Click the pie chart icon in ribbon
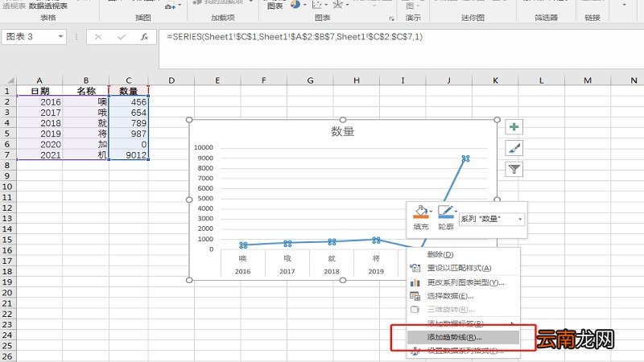The image size is (644, 362). tap(295, 5)
